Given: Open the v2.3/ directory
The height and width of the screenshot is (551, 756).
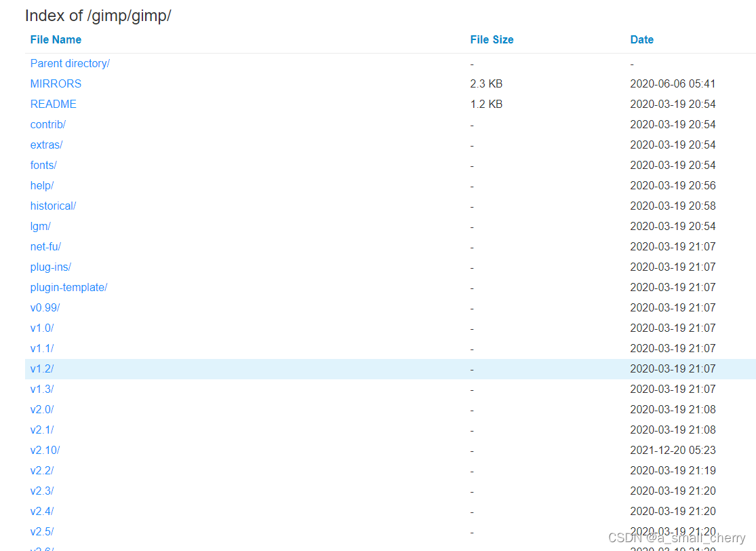Looking at the screenshot, I should [x=42, y=491].
